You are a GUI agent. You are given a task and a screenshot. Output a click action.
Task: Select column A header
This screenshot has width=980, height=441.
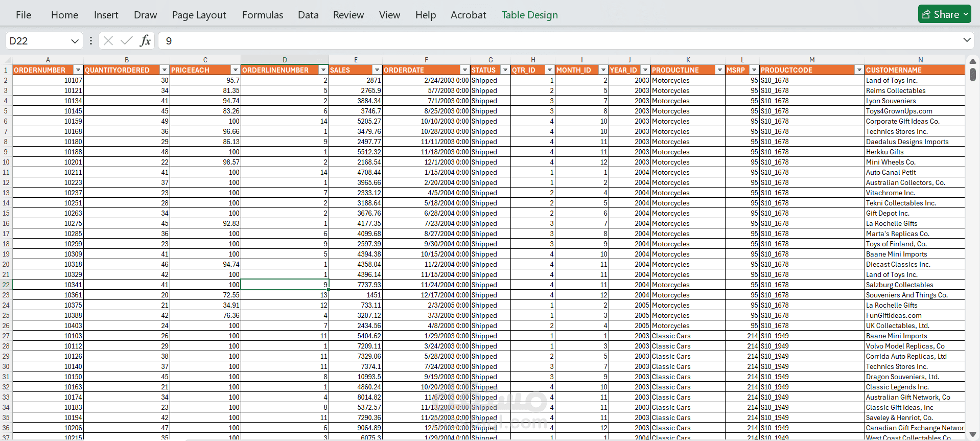(48, 60)
